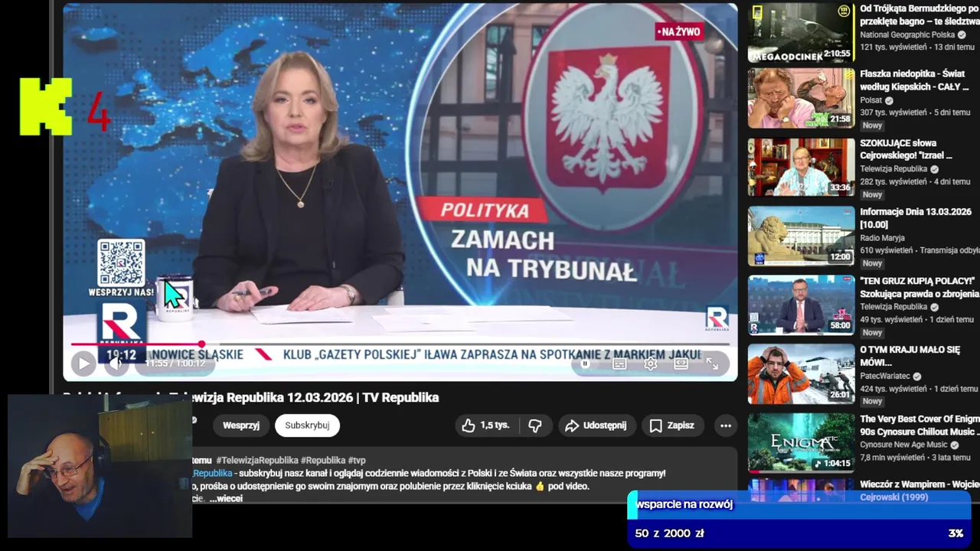This screenshot has width=980, height=551.
Task: Click the WESPRZYJ NAS QR code
Action: click(121, 262)
